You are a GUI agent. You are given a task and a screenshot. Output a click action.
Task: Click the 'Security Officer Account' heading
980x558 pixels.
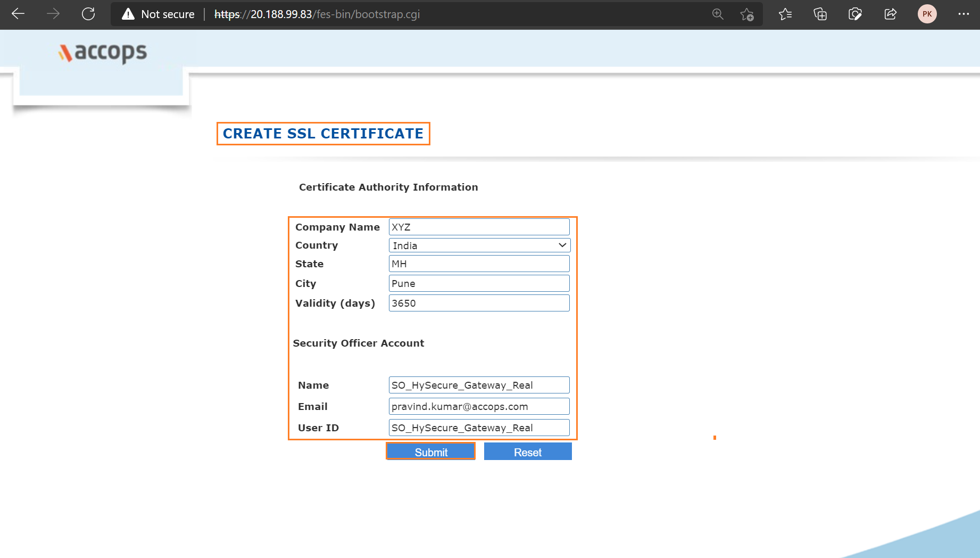point(359,343)
